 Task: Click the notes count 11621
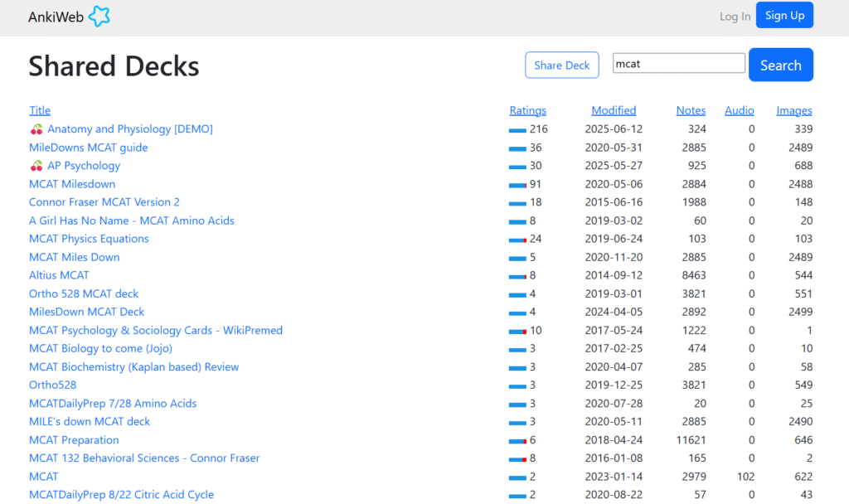[691, 439]
